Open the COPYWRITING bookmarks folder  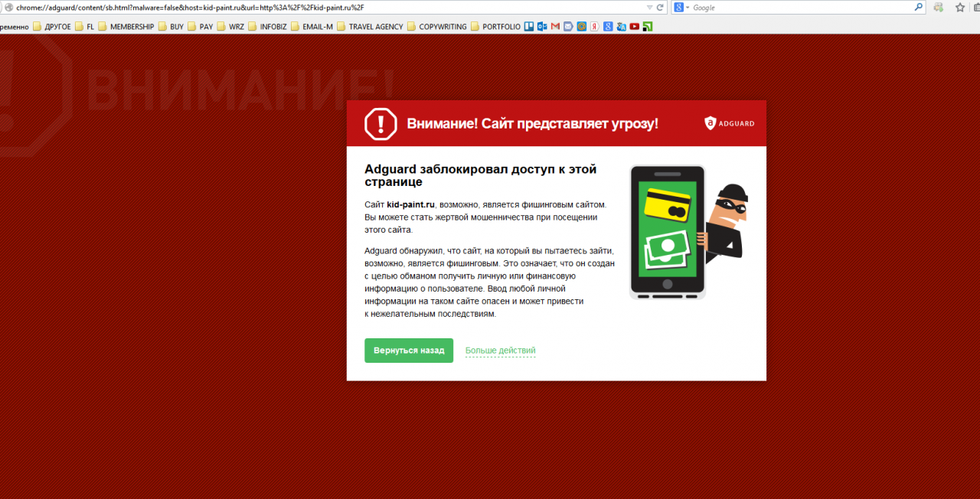click(x=436, y=27)
